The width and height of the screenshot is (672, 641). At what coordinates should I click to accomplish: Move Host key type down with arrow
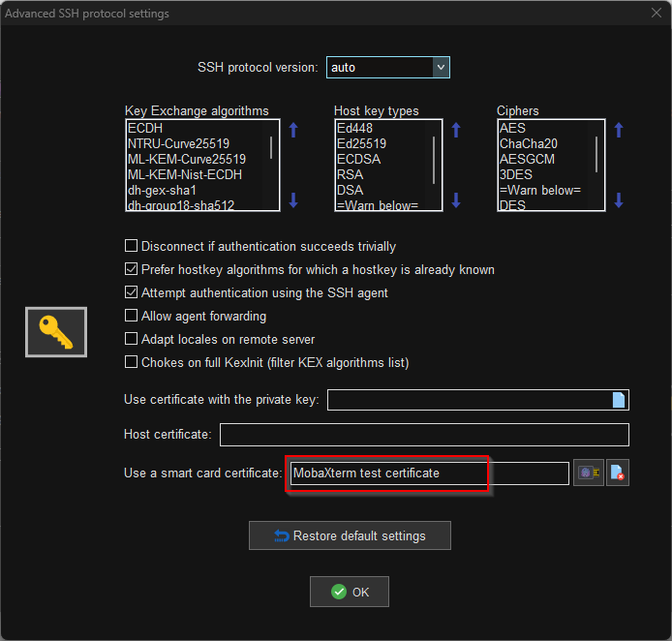(456, 200)
